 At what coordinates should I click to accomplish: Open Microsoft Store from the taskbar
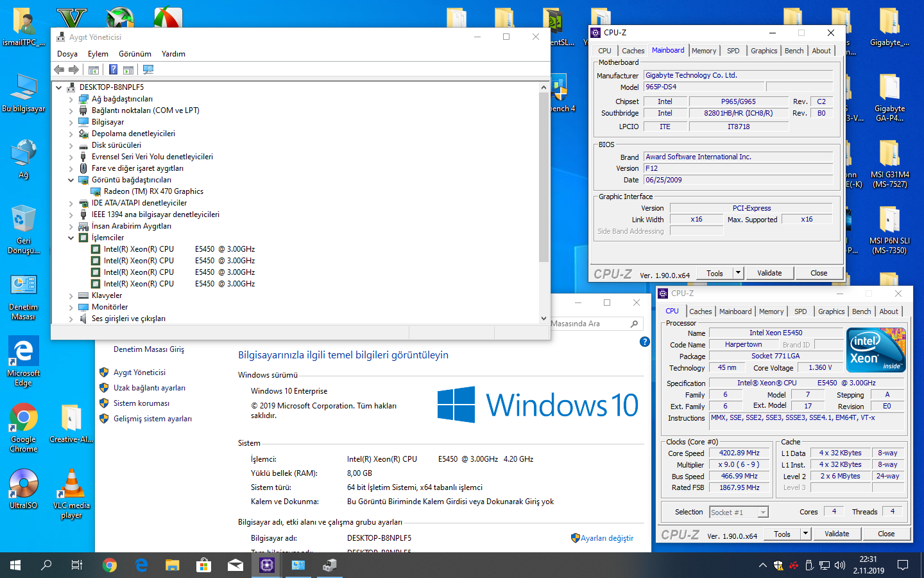point(203,565)
